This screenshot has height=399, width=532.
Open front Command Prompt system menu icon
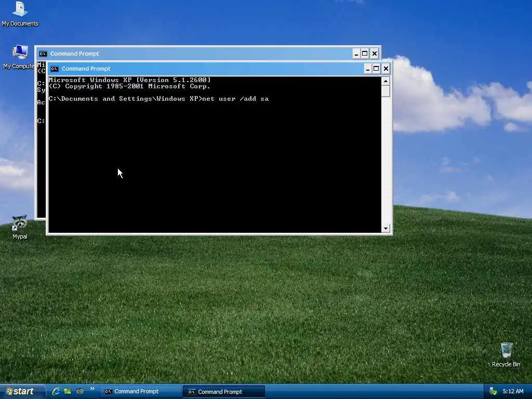point(54,69)
